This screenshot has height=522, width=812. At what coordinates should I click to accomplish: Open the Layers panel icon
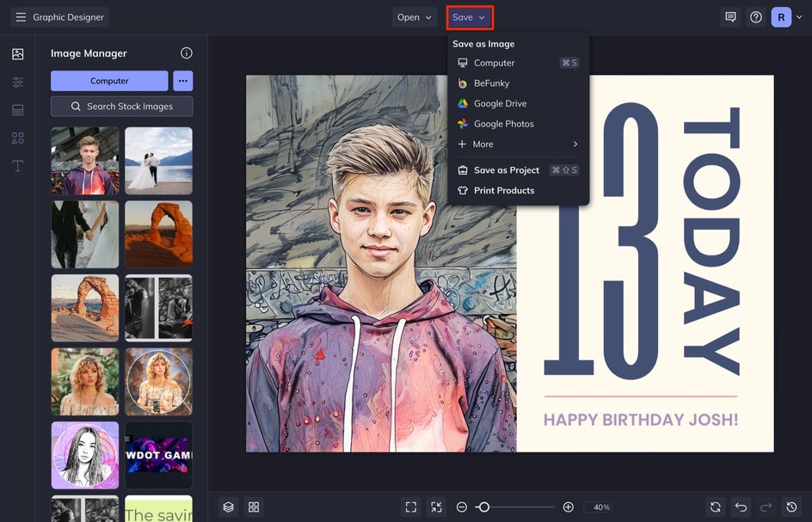point(229,507)
